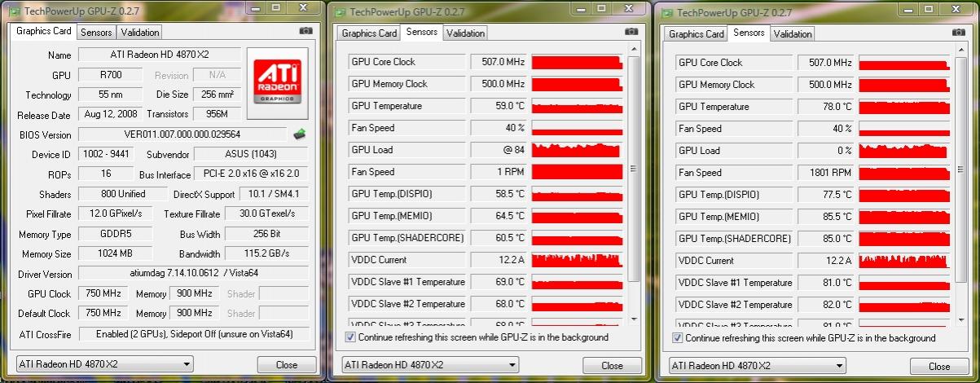Image resolution: width=980 pixels, height=383 pixels.
Task: Click the Bandwidth field 115.2 GB/s
Action: pos(266,253)
